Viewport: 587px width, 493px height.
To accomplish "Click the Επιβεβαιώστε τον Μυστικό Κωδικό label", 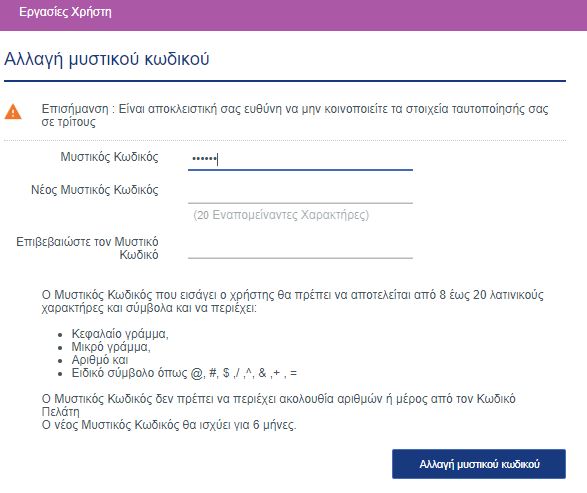I will tap(87, 248).
